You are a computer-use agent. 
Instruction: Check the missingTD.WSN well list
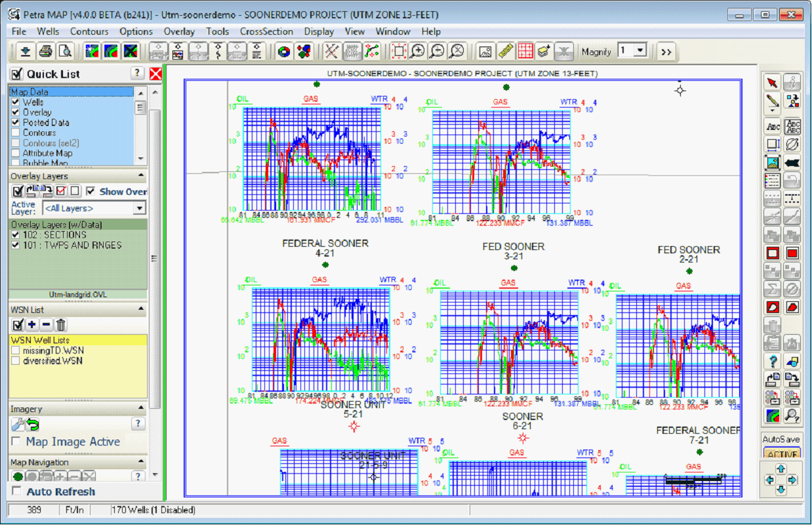tap(16, 351)
